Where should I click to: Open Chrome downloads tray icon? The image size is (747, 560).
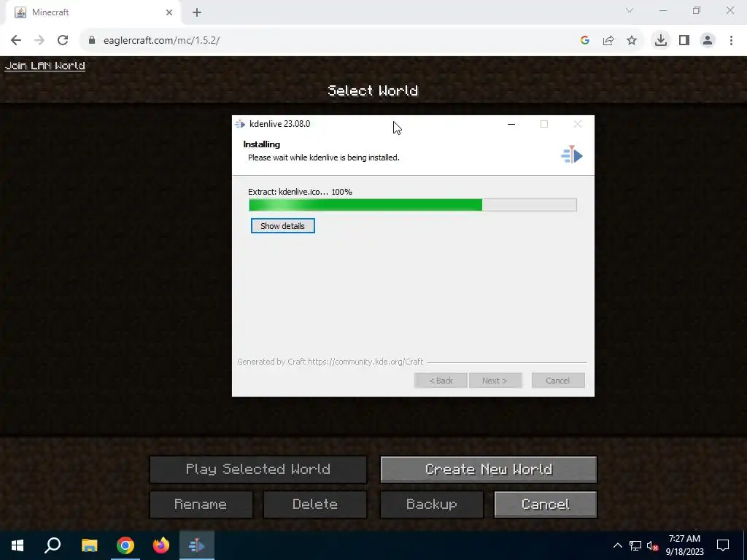click(660, 40)
